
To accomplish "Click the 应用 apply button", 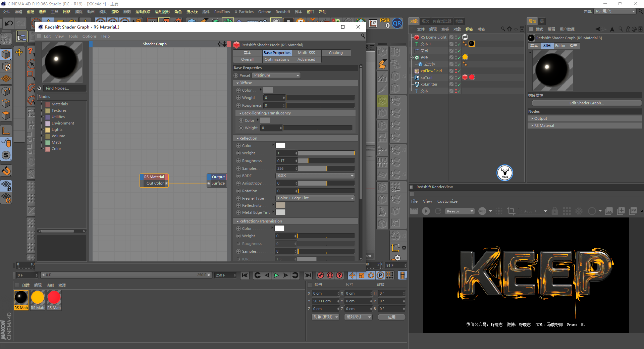I will tap(391, 317).
